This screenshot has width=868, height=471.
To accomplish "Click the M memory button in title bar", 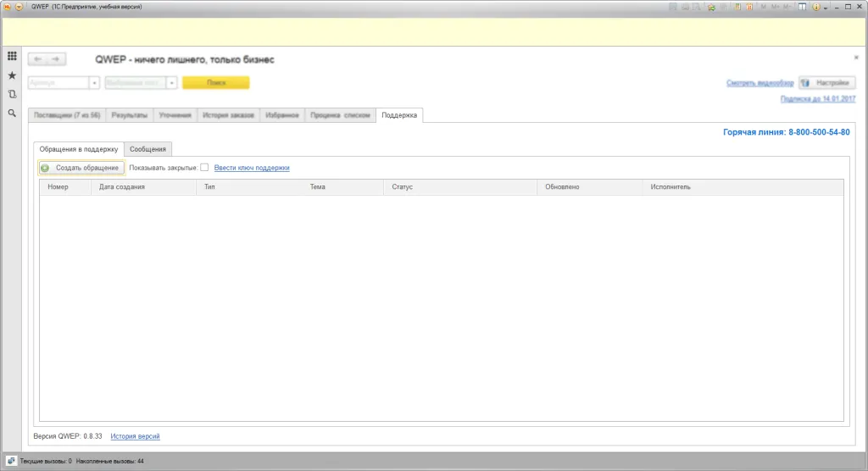I will pos(764,7).
